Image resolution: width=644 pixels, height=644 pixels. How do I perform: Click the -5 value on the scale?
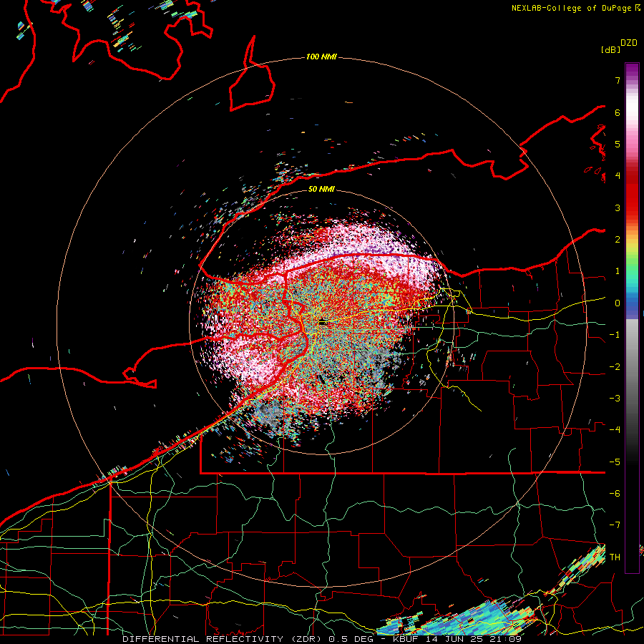click(615, 462)
